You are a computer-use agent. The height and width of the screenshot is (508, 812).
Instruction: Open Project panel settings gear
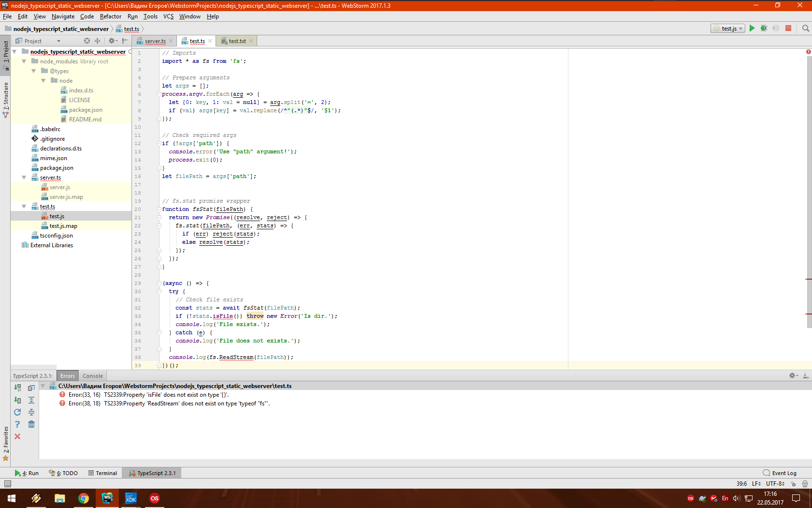[113, 41]
